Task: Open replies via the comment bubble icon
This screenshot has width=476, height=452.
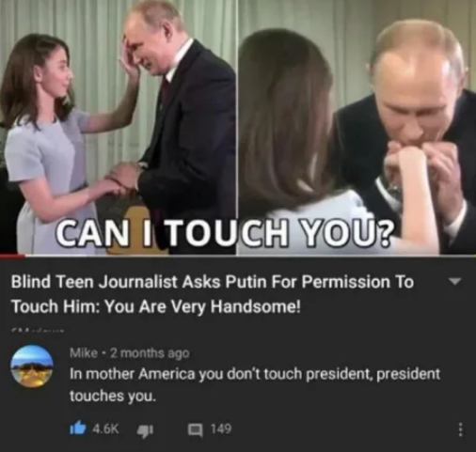Action: tap(195, 429)
